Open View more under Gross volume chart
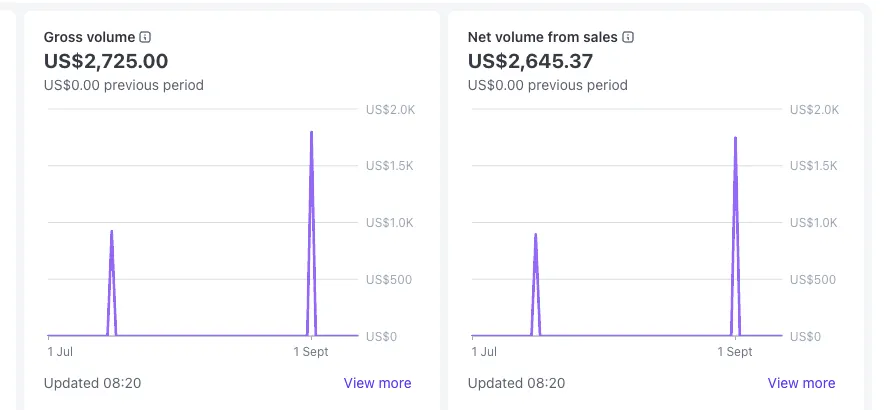884x410 pixels. (377, 383)
